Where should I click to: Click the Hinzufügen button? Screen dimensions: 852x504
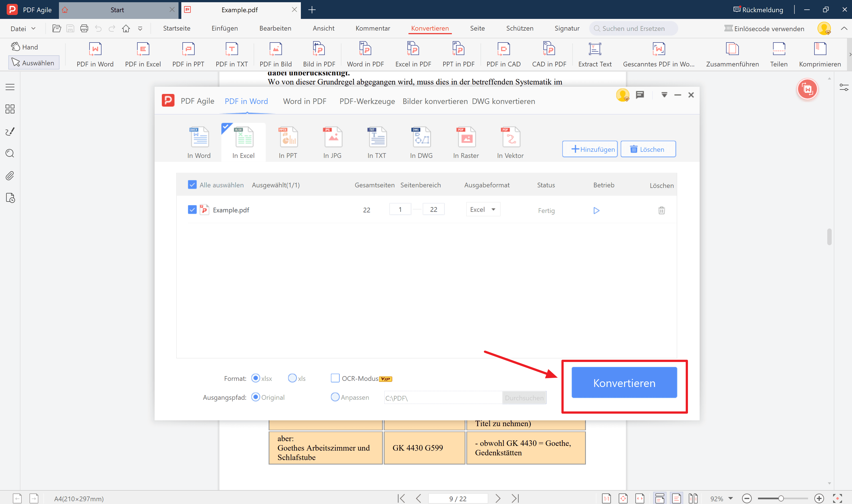[x=590, y=149]
